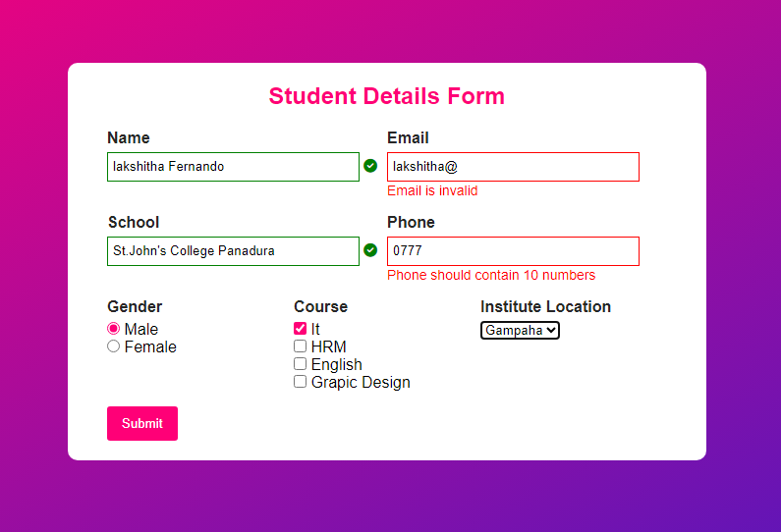Image resolution: width=781 pixels, height=532 pixels.
Task: Check the HRM course checkbox
Action: (300, 346)
